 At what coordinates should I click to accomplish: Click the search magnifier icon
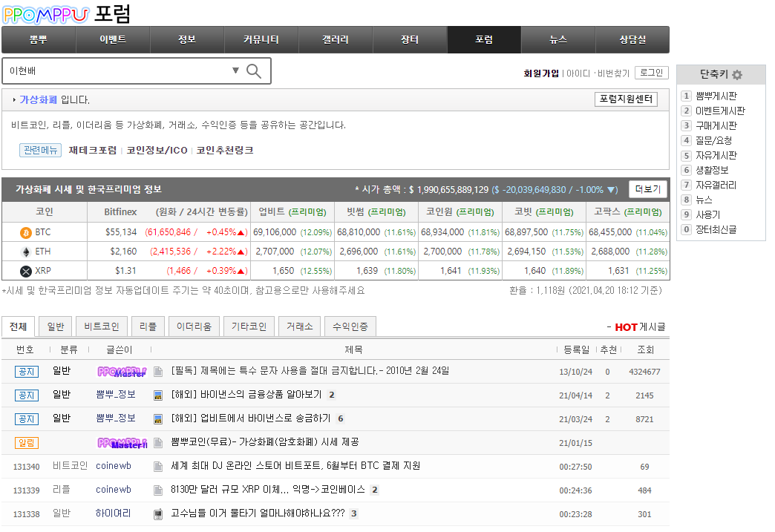[254, 71]
